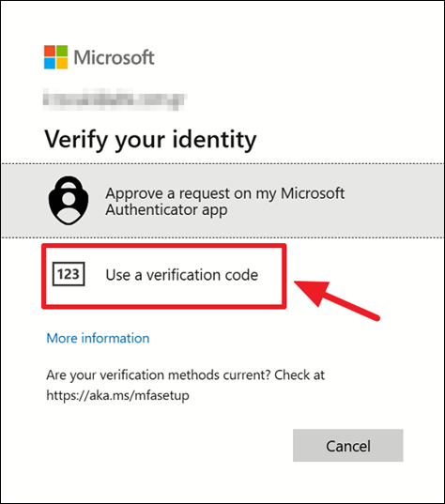Image resolution: width=445 pixels, height=504 pixels.
Task: Click the yellow square of the Microsoft logo
Action: 62,63
